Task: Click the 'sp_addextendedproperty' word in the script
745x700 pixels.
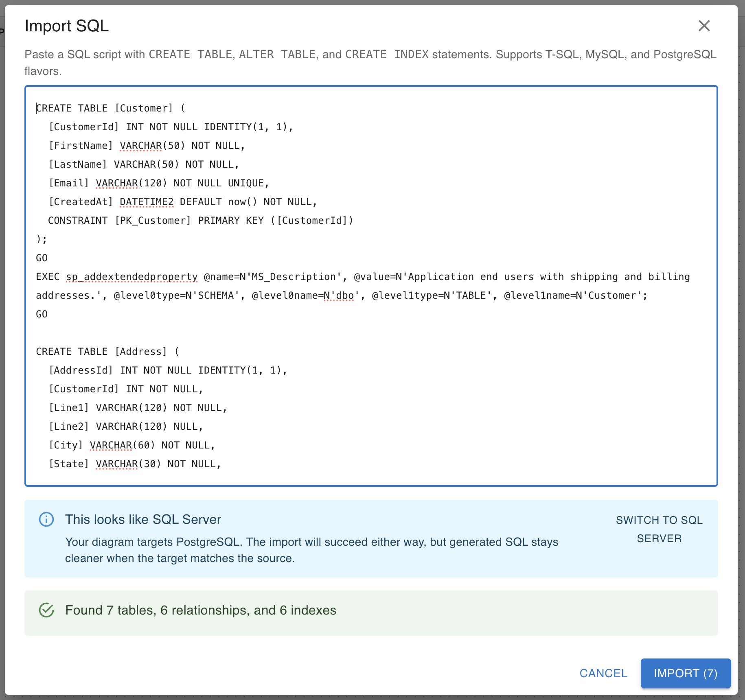Action: [x=132, y=277]
